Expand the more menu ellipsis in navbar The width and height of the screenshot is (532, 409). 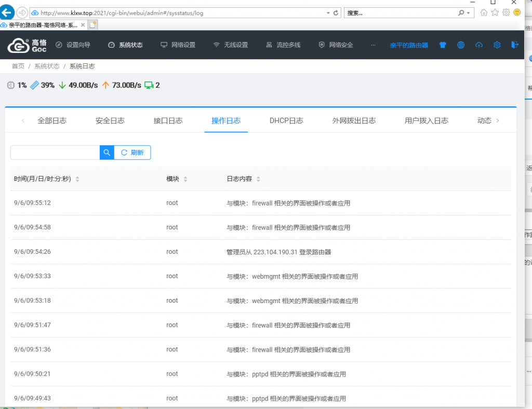[373, 45]
